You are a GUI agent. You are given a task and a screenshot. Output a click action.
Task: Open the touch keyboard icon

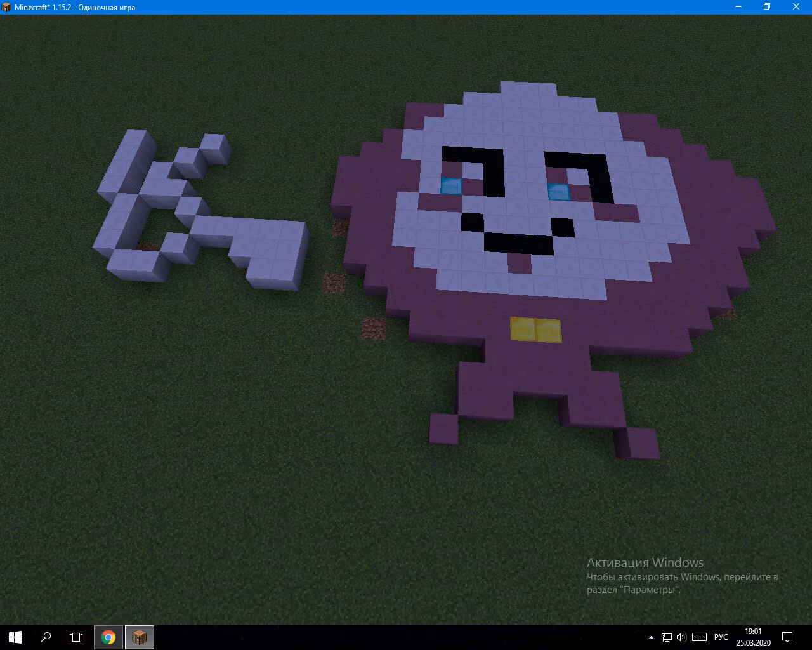point(700,637)
